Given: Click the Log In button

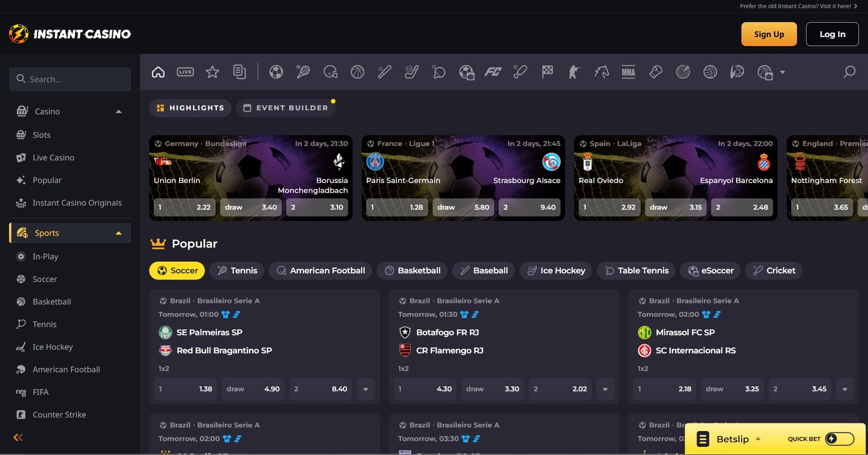Looking at the screenshot, I should (832, 34).
